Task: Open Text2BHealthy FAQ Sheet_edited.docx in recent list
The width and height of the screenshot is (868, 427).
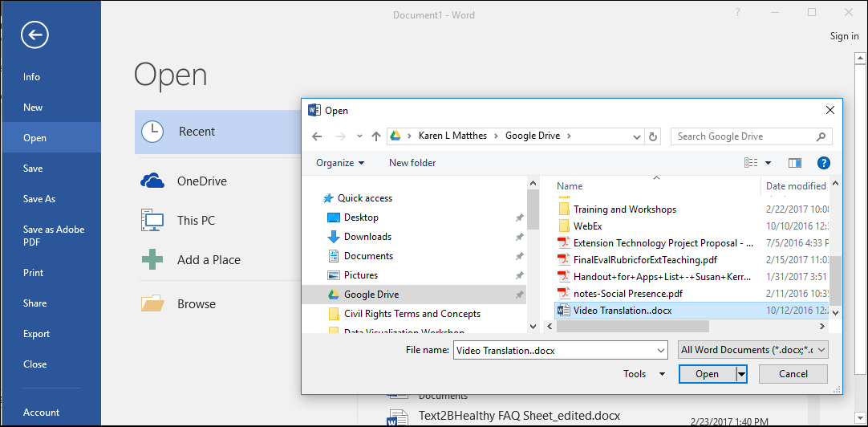Action: pyautogui.click(x=519, y=415)
